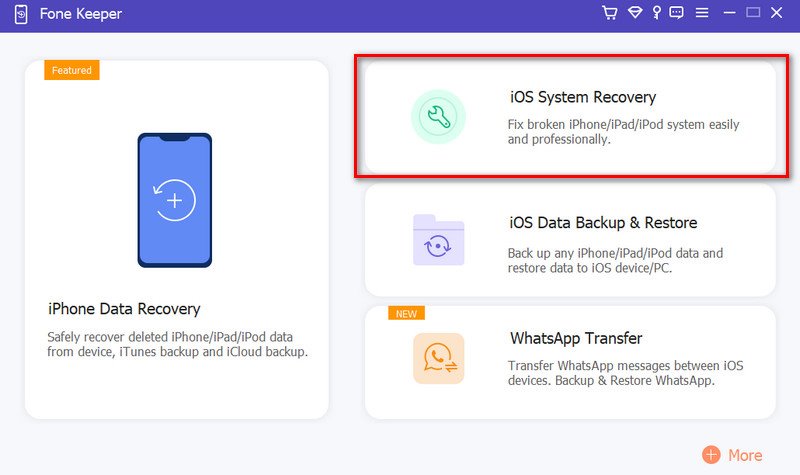Select iOS System Recovery title
Viewport: 800px width, 475px height.
pos(582,97)
